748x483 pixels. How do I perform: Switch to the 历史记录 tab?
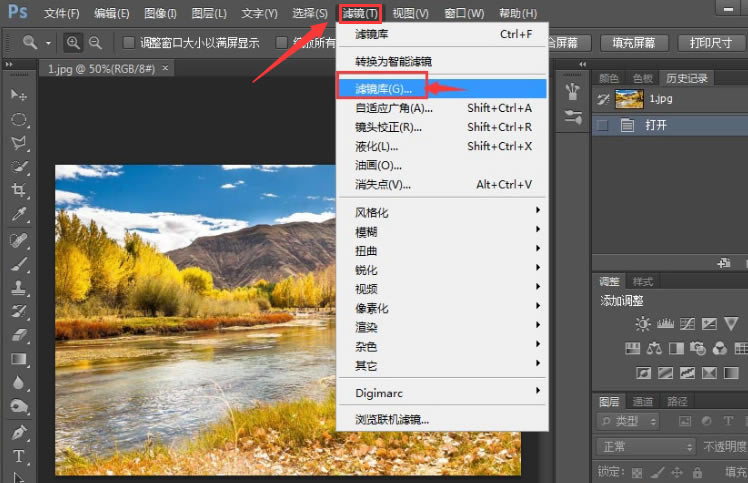coord(687,78)
